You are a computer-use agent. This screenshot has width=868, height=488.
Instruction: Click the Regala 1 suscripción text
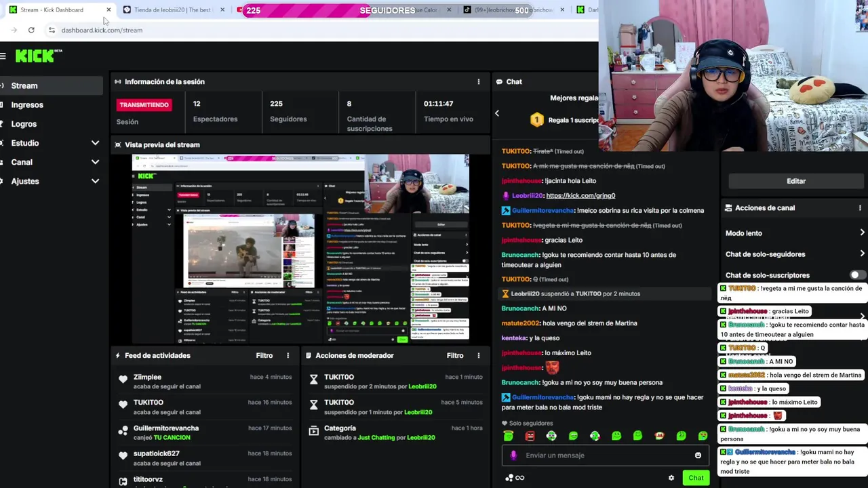[x=573, y=120]
